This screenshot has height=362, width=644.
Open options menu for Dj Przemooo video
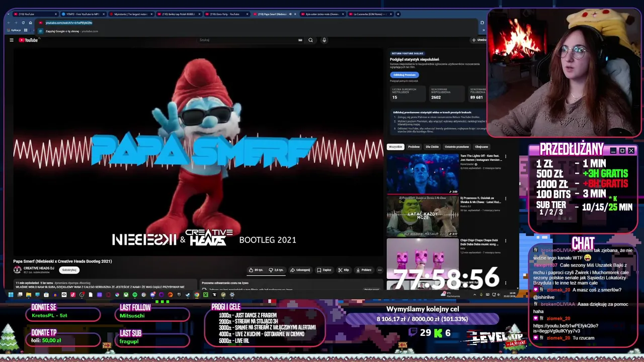(x=506, y=199)
